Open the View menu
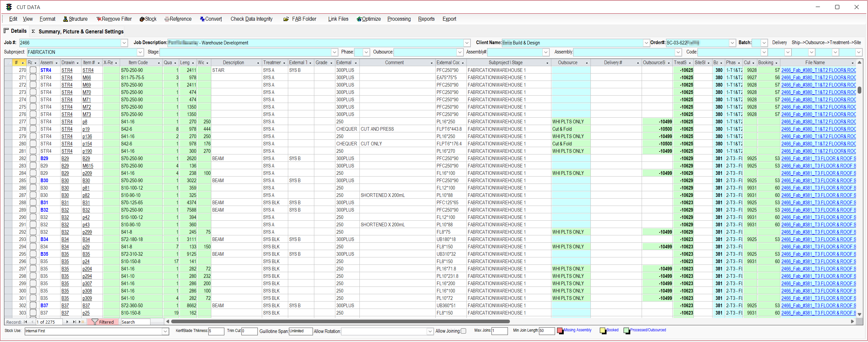The image size is (868, 342). (x=28, y=19)
